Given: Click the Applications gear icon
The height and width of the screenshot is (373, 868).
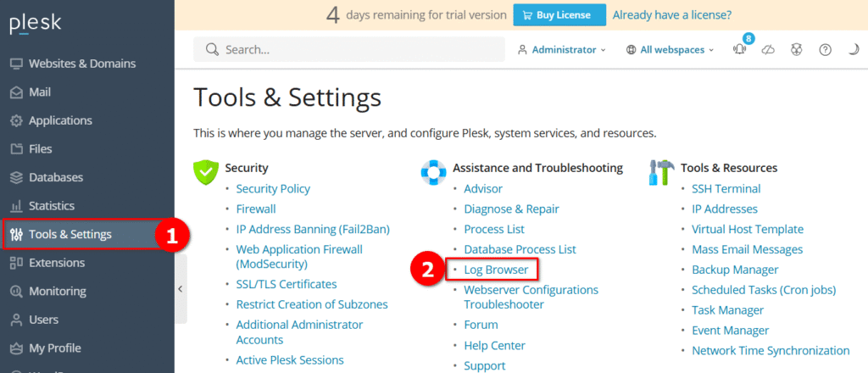Looking at the screenshot, I should pos(17,120).
